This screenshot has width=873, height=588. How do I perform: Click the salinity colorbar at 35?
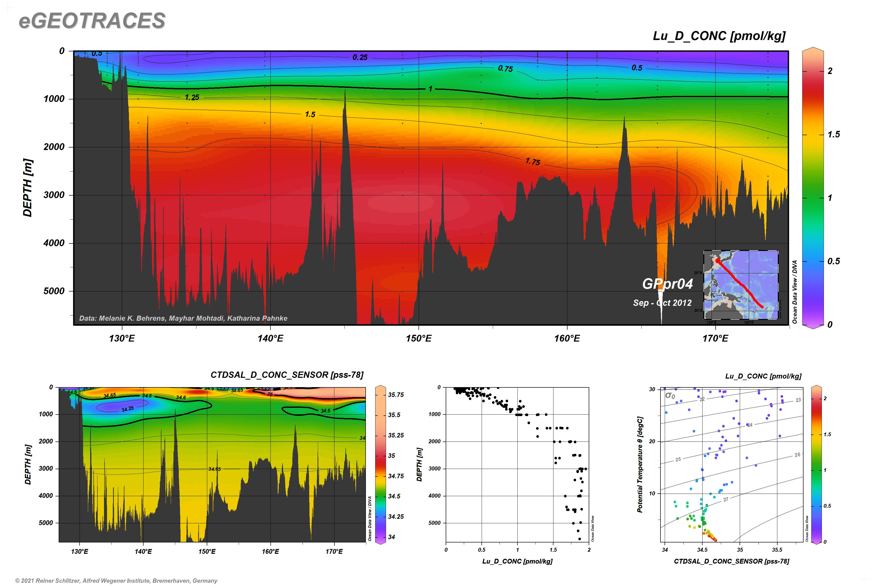(x=380, y=456)
